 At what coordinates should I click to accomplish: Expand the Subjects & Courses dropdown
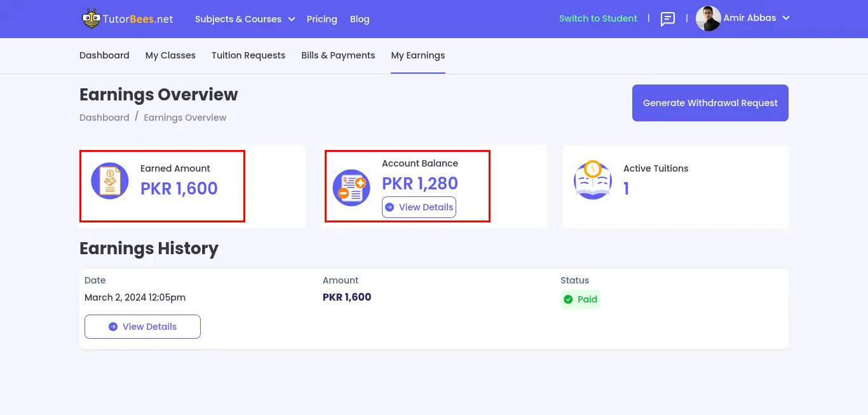pos(245,19)
